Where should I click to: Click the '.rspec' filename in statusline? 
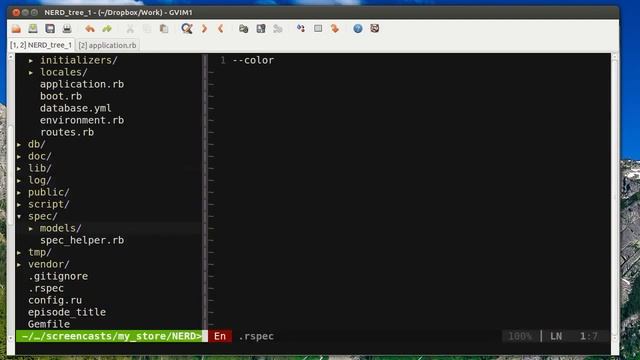click(x=256, y=336)
